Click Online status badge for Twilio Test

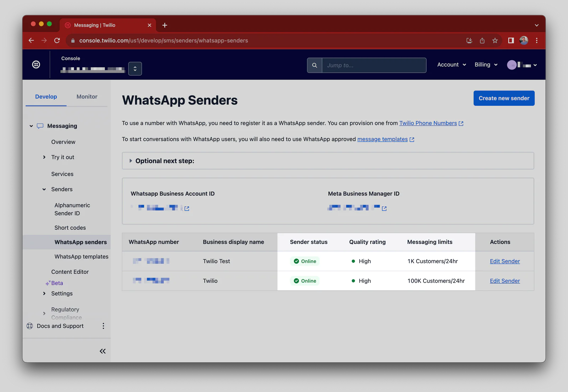pos(305,261)
